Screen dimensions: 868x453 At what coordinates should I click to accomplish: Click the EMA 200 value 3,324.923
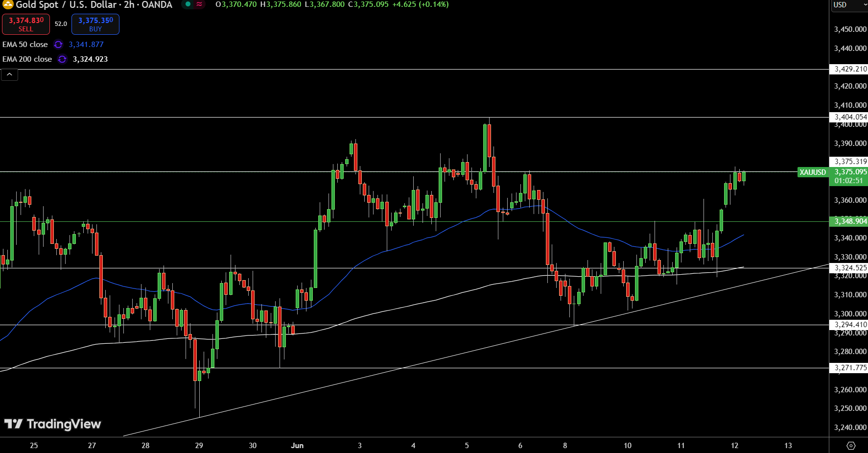[90, 59]
